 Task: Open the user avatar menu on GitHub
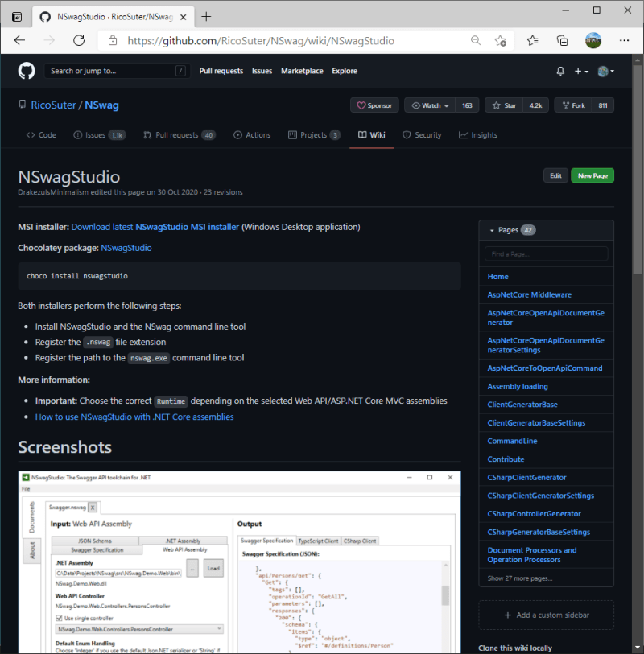point(605,72)
